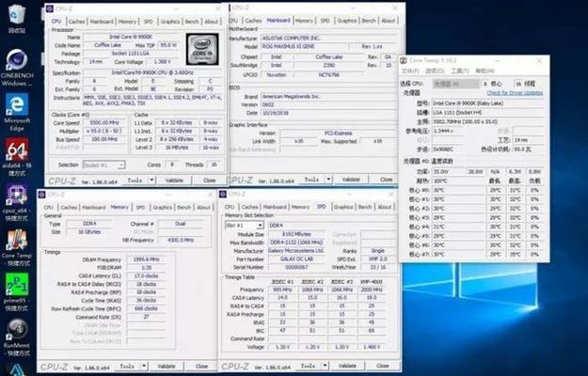This screenshot has width=588, height=376.
Task: Click the CPU-Z title icon in SPD window
Action: tap(223, 194)
